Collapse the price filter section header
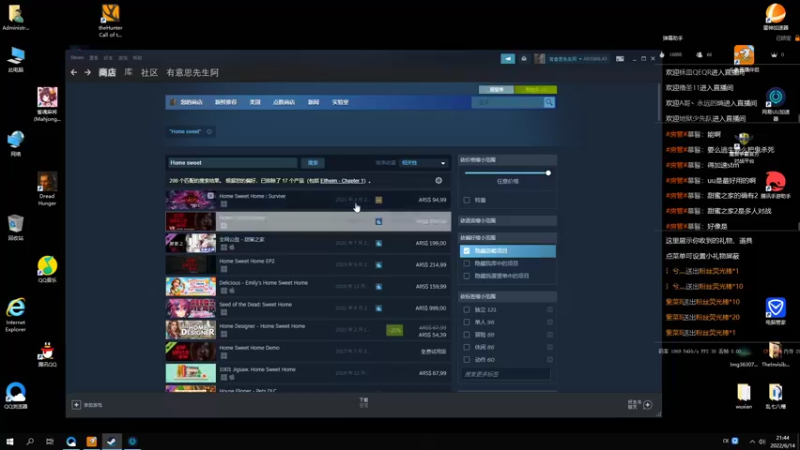Image resolution: width=800 pixels, height=450 pixels. 507,160
